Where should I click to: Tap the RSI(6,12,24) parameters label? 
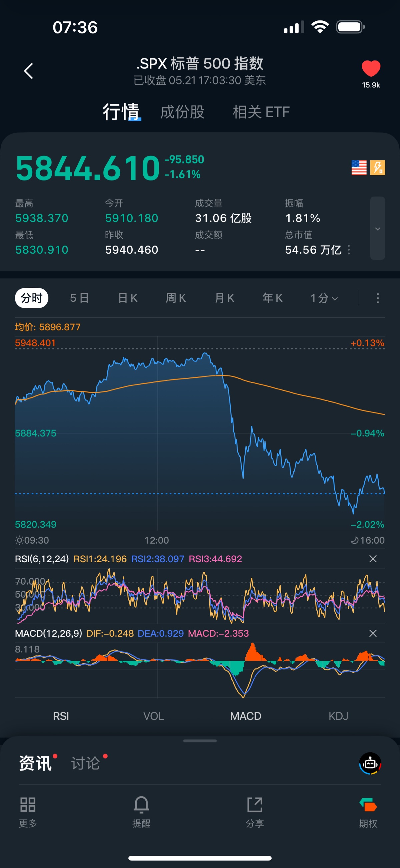(42, 559)
